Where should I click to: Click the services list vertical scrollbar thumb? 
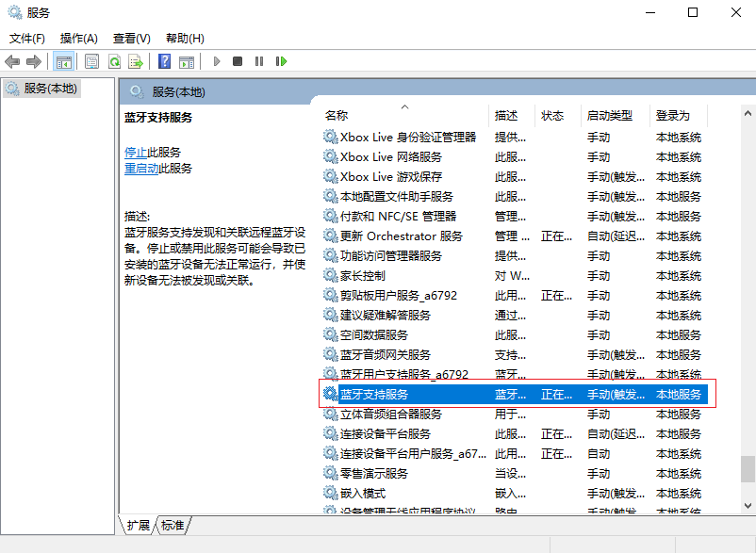pyautogui.click(x=748, y=467)
